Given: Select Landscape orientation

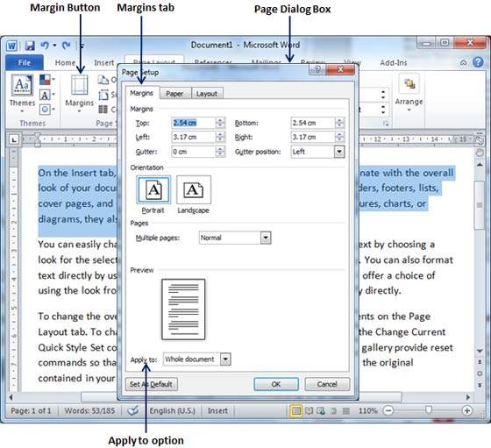Looking at the screenshot, I should [x=194, y=189].
